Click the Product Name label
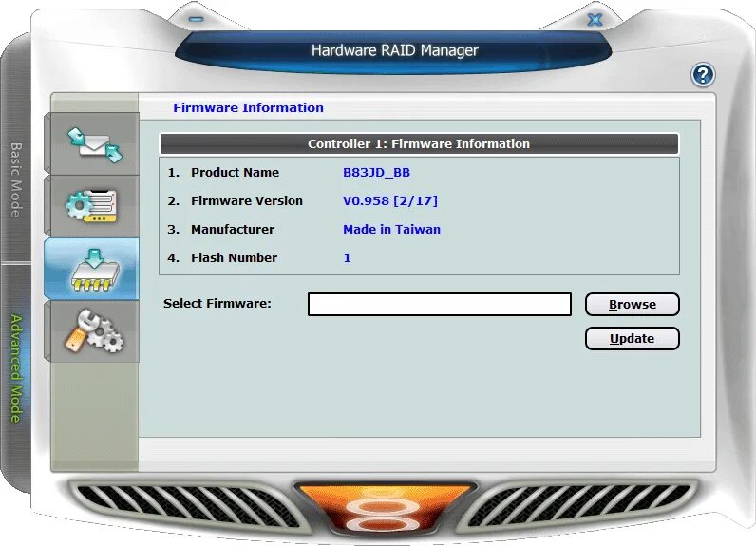The image size is (756, 546). [x=235, y=173]
